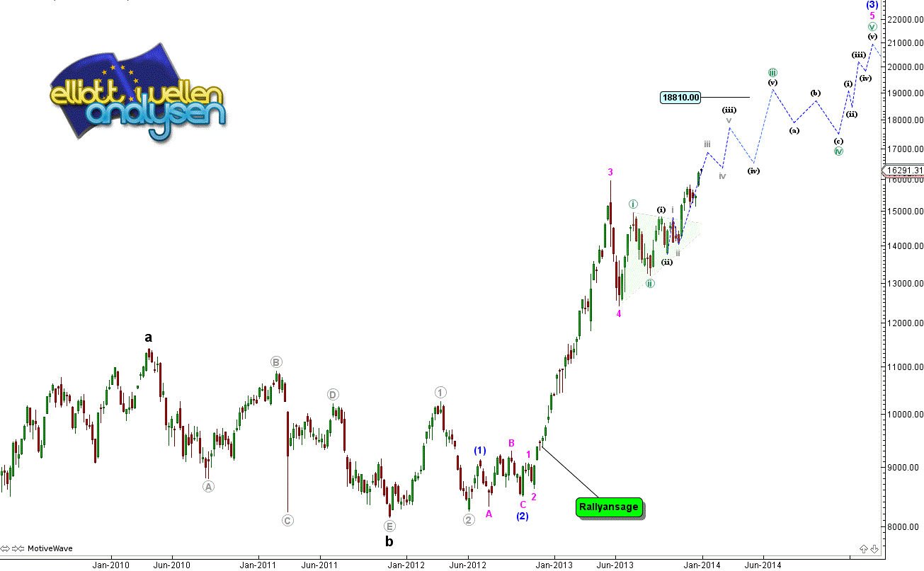Screen dimensions: 924x571
Task: Click the circled grey wave marker E
Action: [x=389, y=526]
